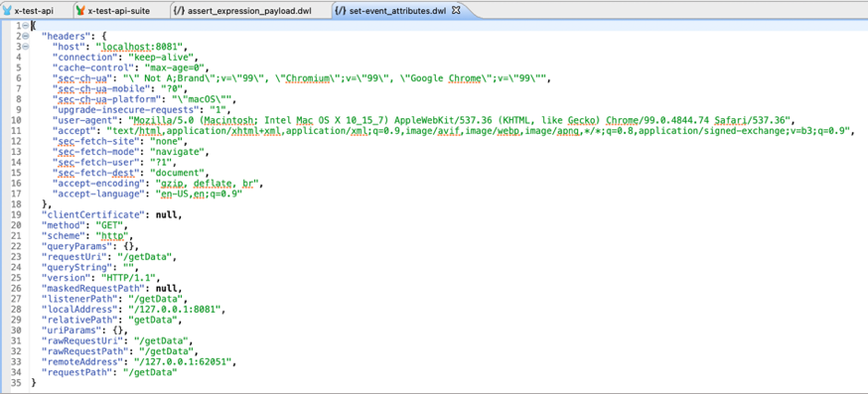Click the "sec-fetch-user" key
The height and width of the screenshot is (394, 868).
click(x=95, y=162)
